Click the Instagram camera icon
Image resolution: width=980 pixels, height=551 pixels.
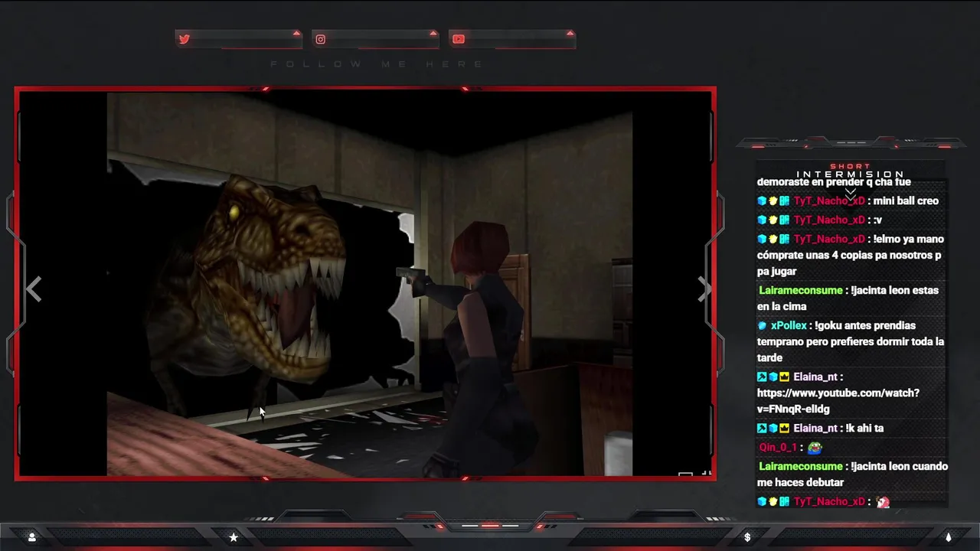[x=321, y=39]
